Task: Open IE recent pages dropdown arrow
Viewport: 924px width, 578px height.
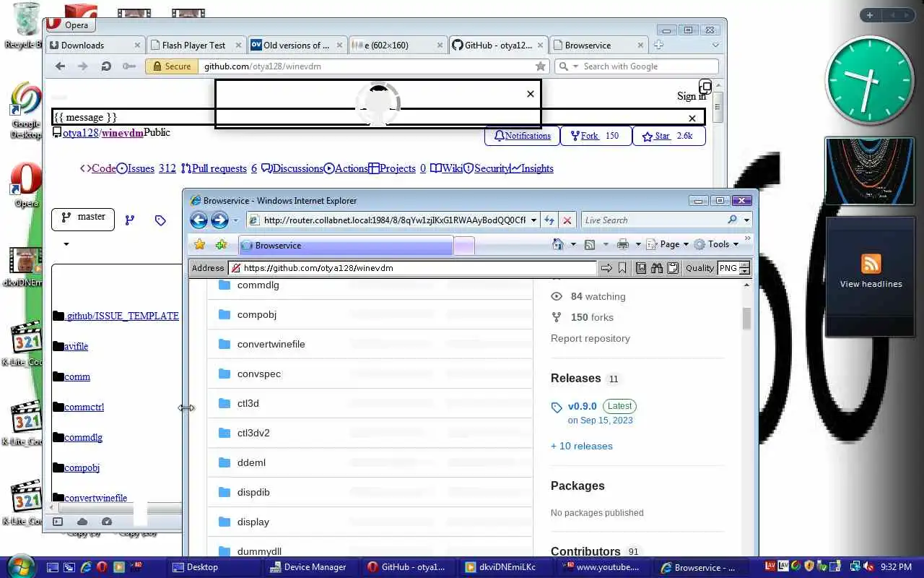Action: point(236,220)
